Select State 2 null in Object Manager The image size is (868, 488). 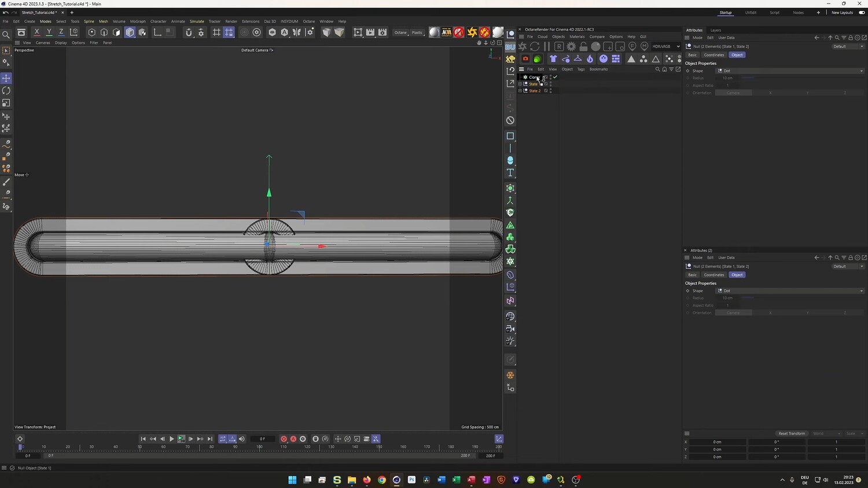coord(535,91)
